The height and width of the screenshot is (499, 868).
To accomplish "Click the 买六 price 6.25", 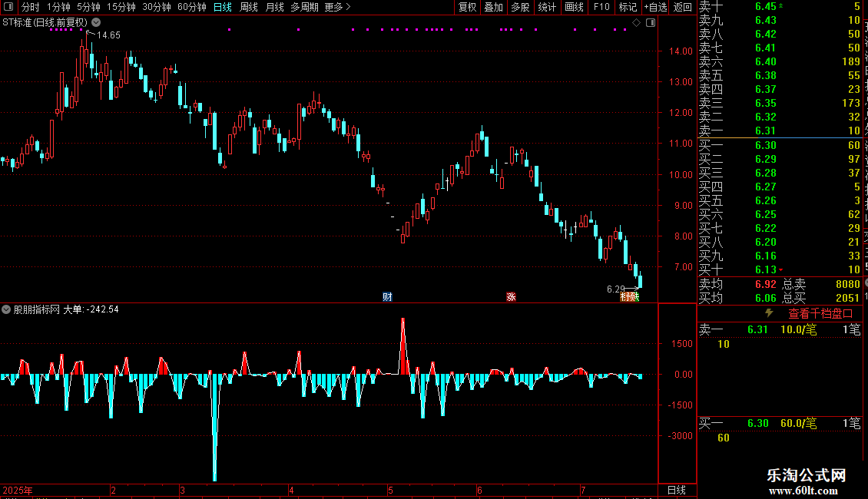I will point(766,214).
